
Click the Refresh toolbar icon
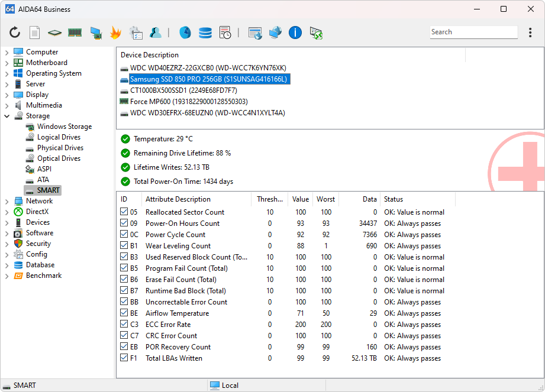point(15,33)
